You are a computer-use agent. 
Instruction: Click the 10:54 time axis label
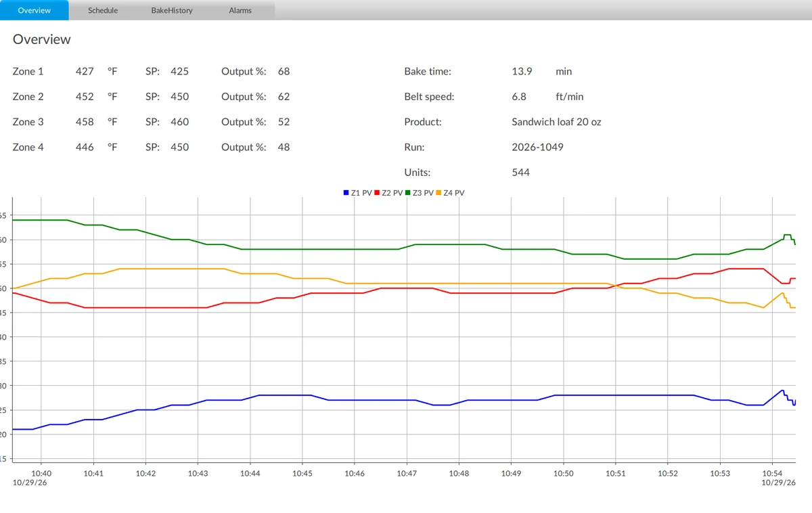772,474
